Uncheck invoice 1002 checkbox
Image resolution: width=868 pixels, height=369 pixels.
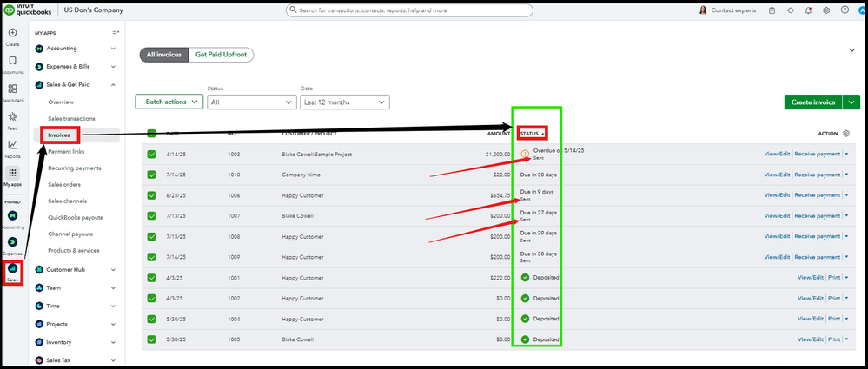(152, 298)
